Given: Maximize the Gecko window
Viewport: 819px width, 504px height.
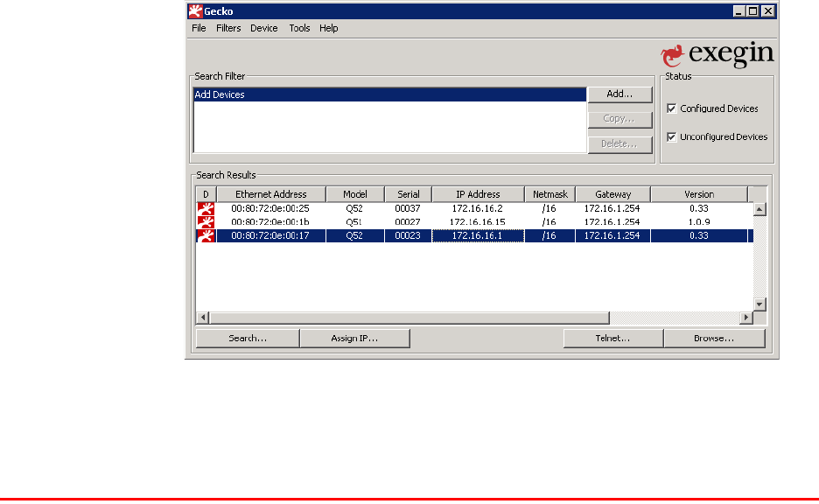Looking at the screenshot, I should click(x=753, y=11).
